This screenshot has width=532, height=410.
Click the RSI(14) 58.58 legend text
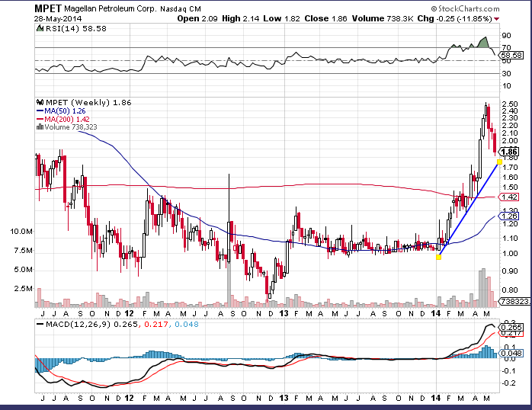click(x=76, y=28)
